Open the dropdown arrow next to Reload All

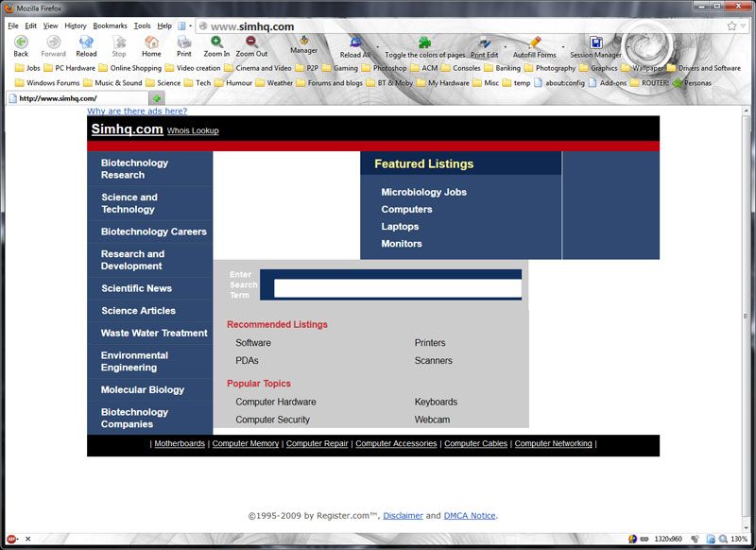[377, 46]
